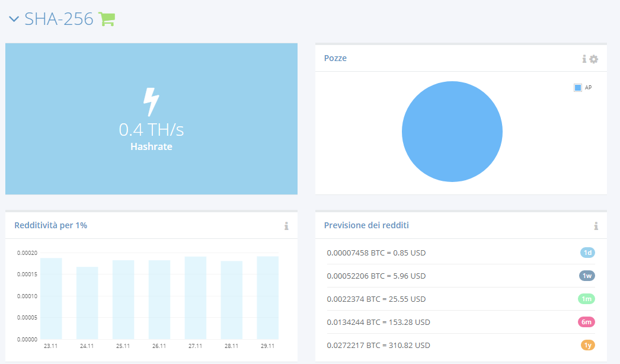This screenshot has height=364, width=620.
Task: Click the Hashrate label
Action: 151,147
